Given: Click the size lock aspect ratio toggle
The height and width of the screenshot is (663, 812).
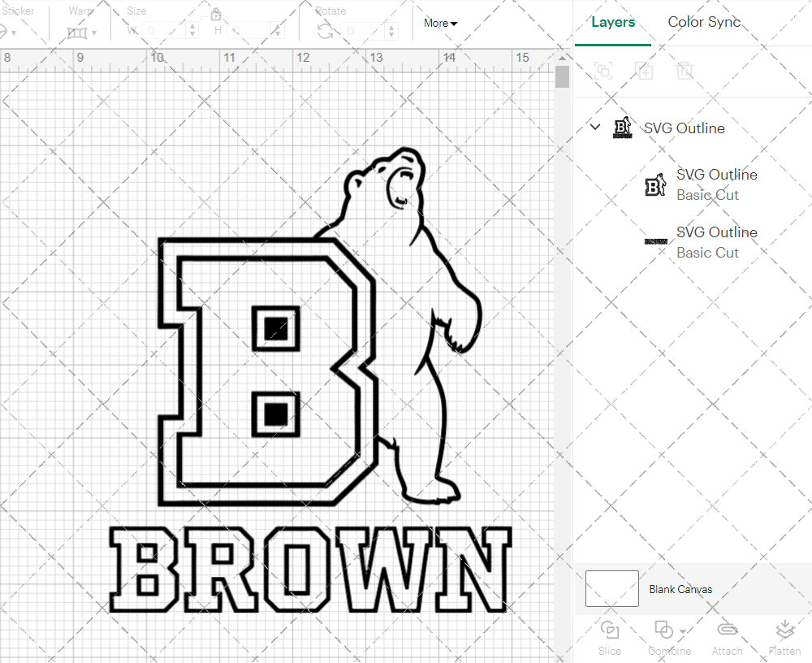Looking at the screenshot, I should coord(215,14).
